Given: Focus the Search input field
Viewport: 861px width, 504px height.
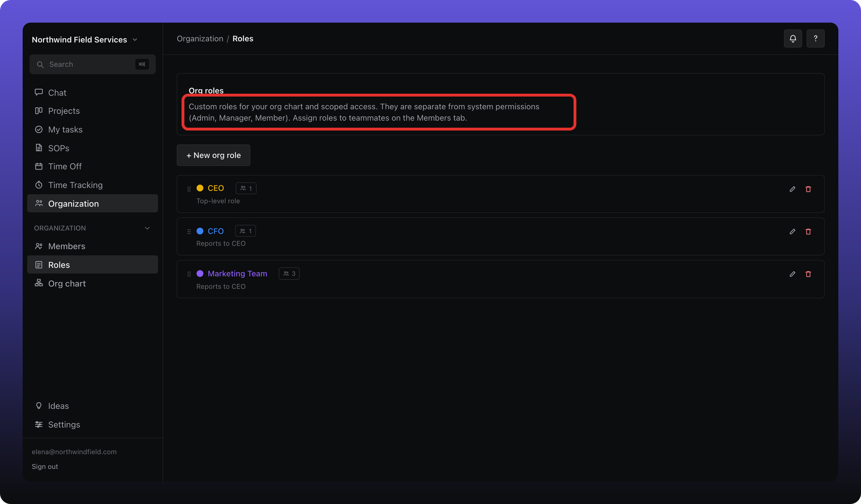Looking at the screenshot, I should coord(93,65).
